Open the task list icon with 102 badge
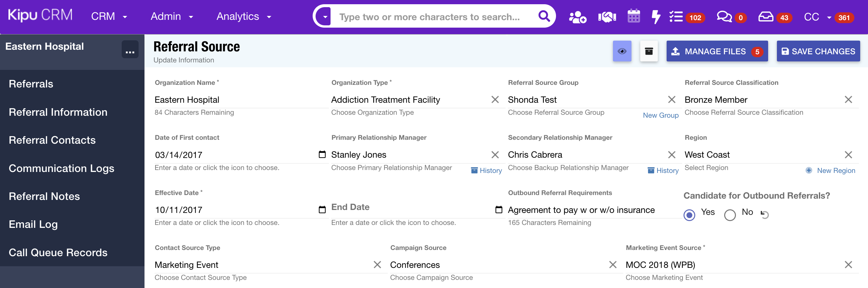The image size is (868, 288). 676,17
